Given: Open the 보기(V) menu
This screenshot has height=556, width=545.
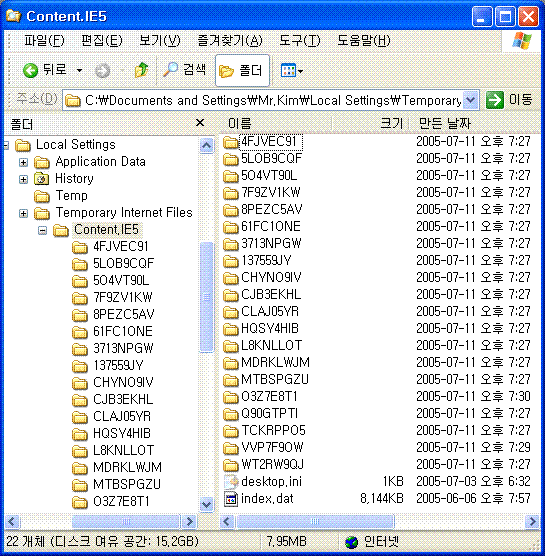Looking at the screenshot, I should [160, 40].
